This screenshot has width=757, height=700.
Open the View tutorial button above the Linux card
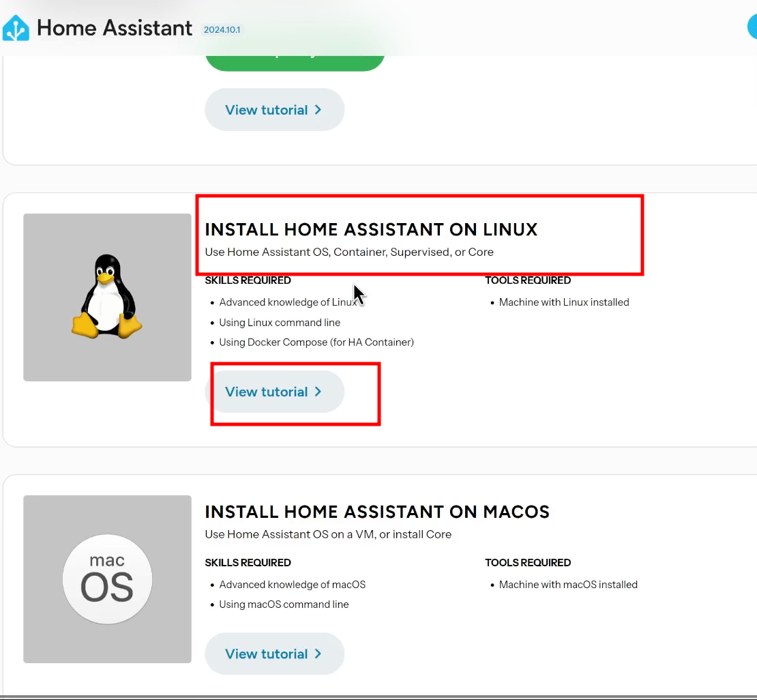pos(274,110)
